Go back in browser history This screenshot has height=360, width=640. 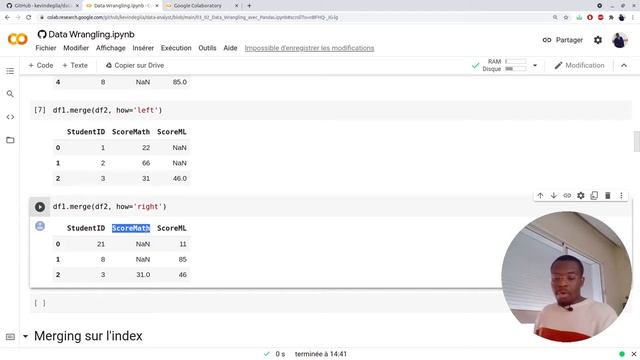pyautogui.click(x=7, y=17)
